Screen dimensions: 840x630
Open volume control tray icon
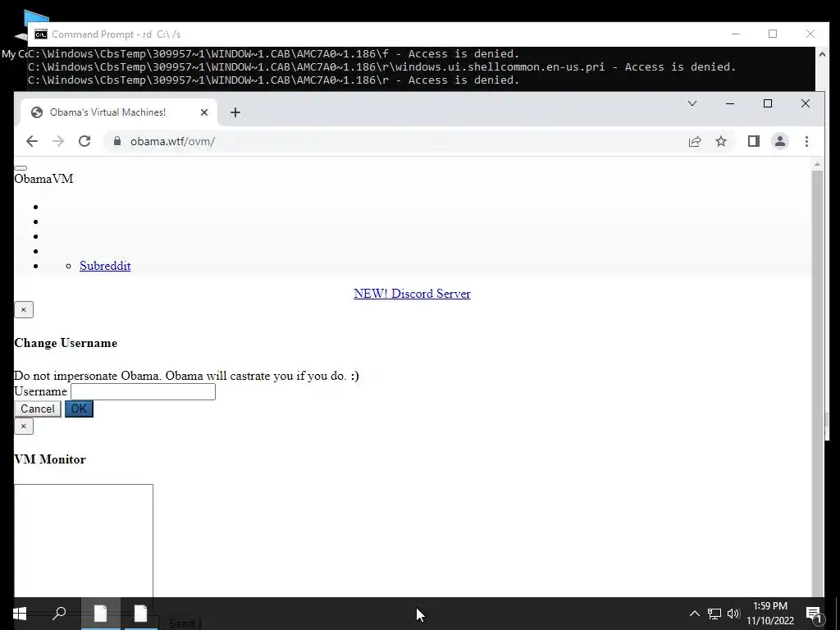[733, 614]
